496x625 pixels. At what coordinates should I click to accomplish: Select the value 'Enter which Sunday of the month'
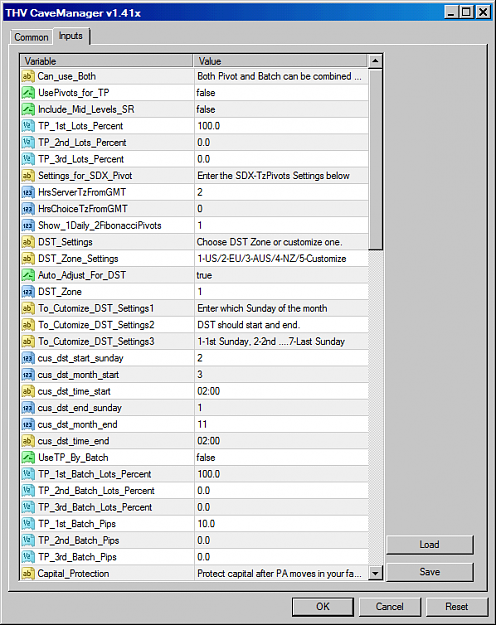pyautogui.click(x=262, y=309)
